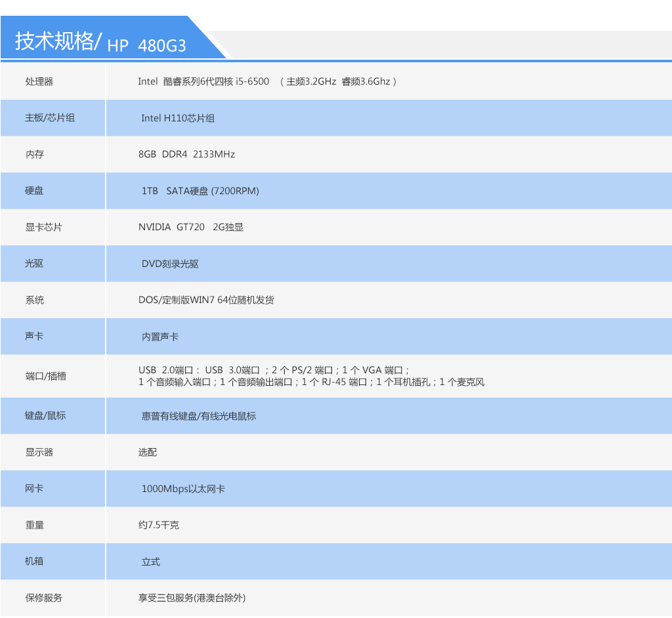Select the 网卡 row label
The image size is (672, 618).
pos(34,489)
